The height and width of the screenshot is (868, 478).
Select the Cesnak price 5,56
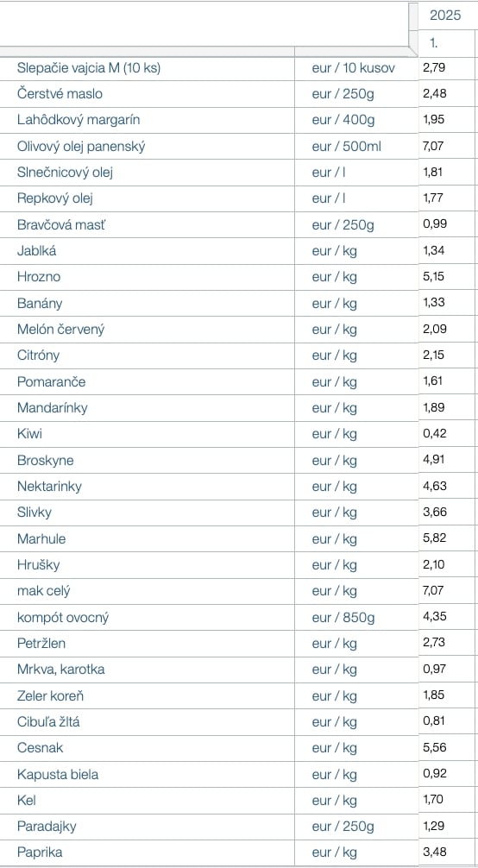coord(434,748)
